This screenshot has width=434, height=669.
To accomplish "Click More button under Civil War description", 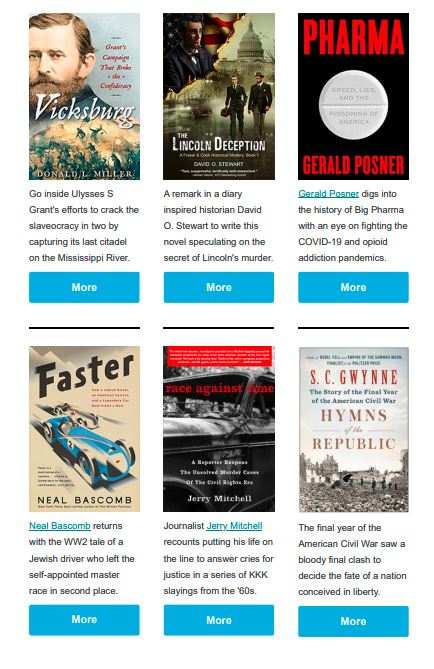I will 353,621.
